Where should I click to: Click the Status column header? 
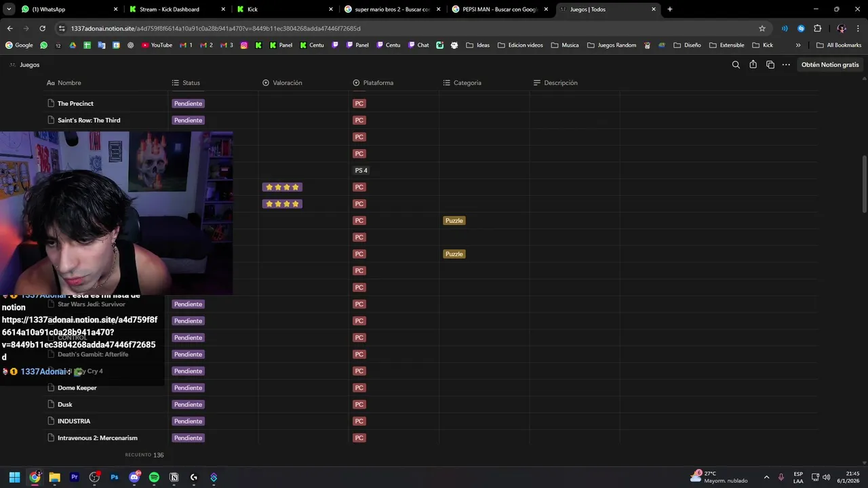pyautogui.click(x=186, y=83)
